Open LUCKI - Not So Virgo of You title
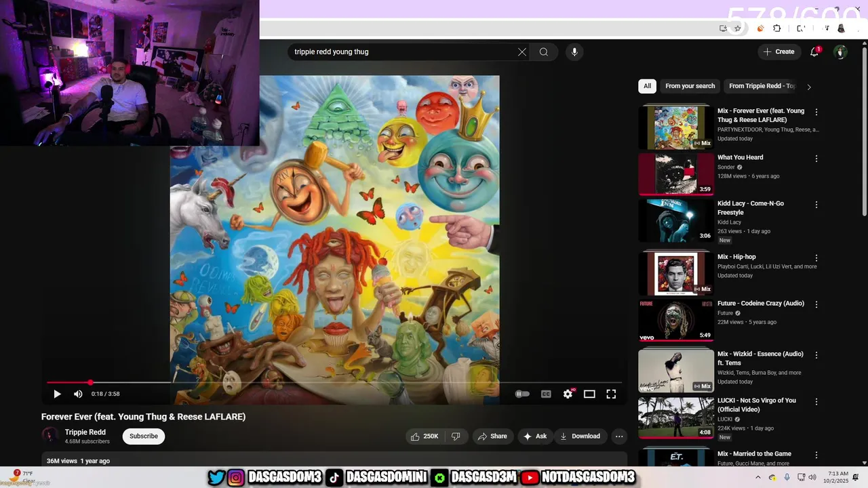The height and width of the screenshot is (488, 868). coord(757,405)
